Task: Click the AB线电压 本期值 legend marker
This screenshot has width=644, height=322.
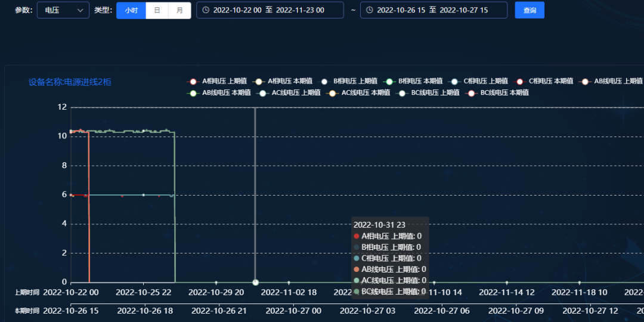Action: [x=193, y=93]
